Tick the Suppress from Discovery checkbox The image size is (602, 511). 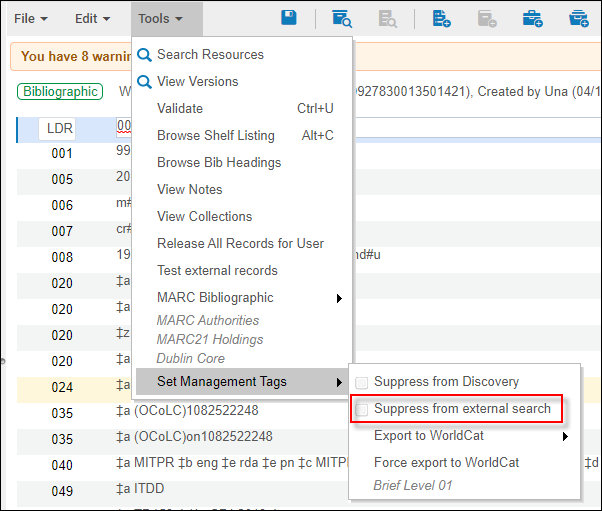click(361, 382)
